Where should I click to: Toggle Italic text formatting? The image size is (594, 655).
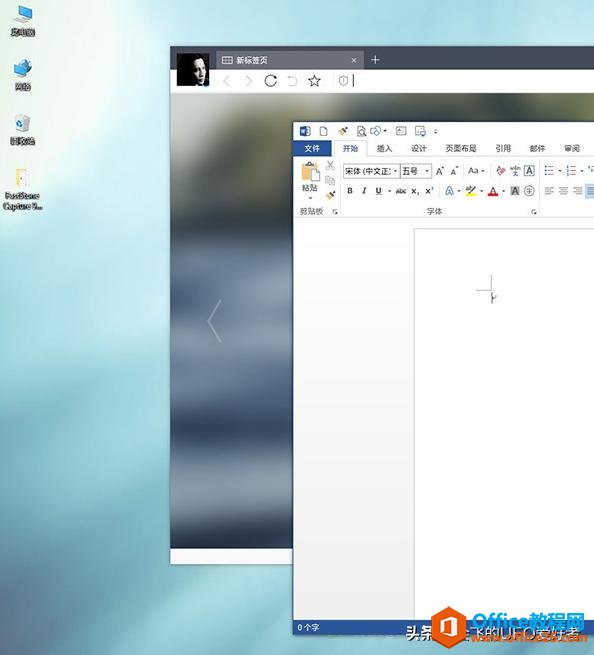(364, 191)
